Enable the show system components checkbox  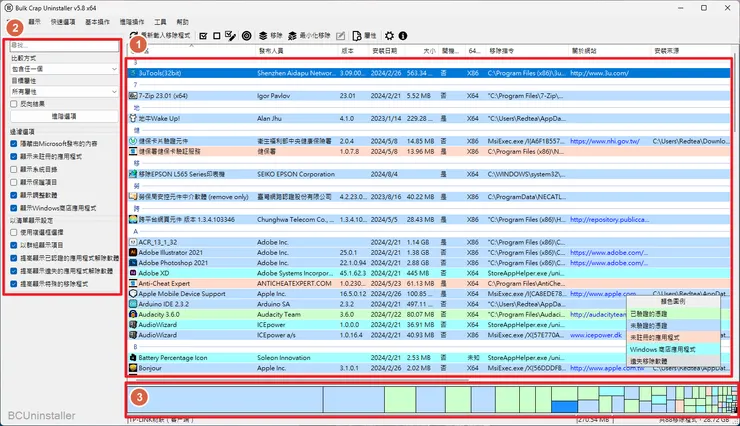(14, 169)
